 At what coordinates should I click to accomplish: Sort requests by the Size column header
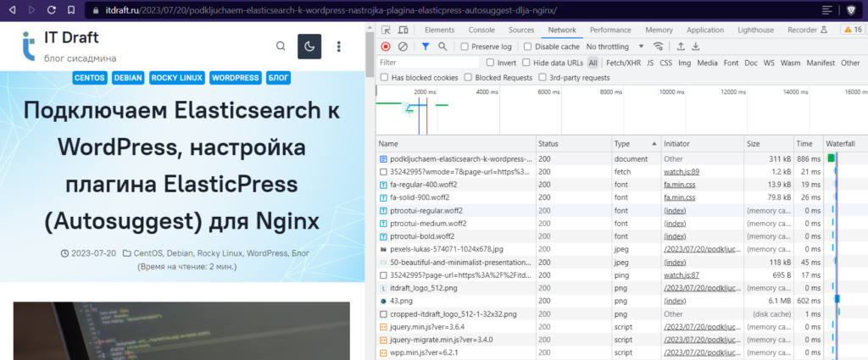(x=769, y=144)
